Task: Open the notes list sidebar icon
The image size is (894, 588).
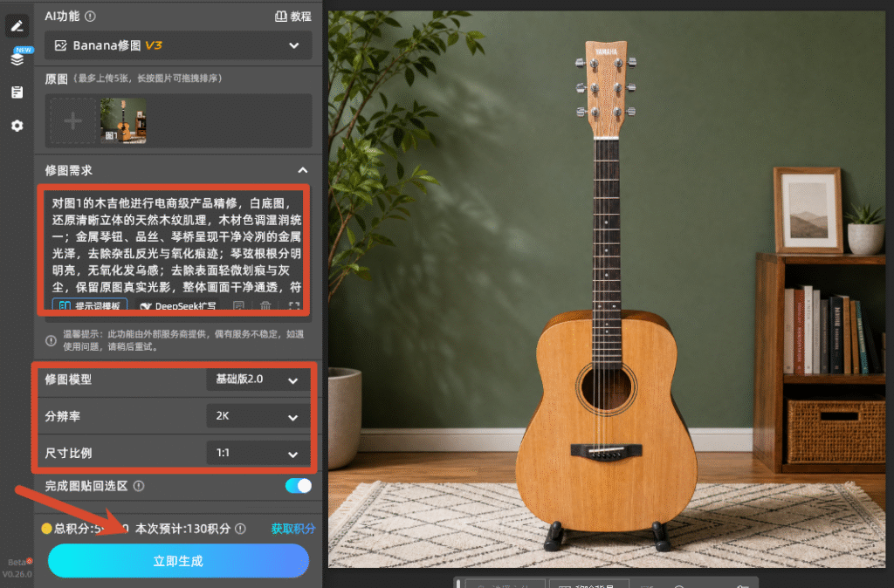Action: (17, 92)
